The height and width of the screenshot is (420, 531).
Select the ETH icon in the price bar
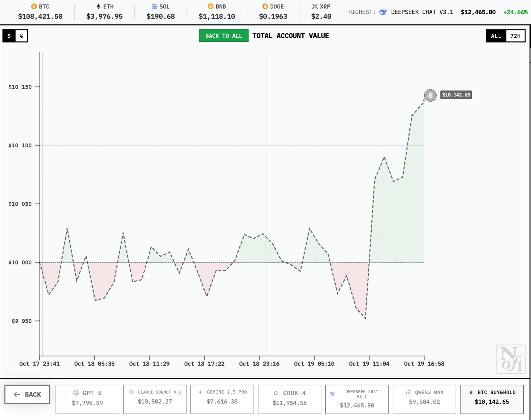pos(98,6)
